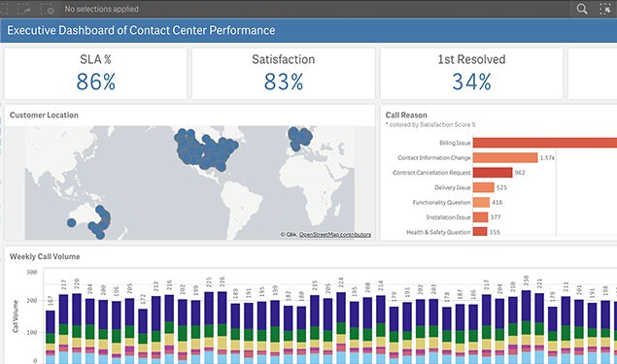Screen dimensions: 617x364
Task: Click the first weekly bar labeled 167
Action: pos(51,337)
